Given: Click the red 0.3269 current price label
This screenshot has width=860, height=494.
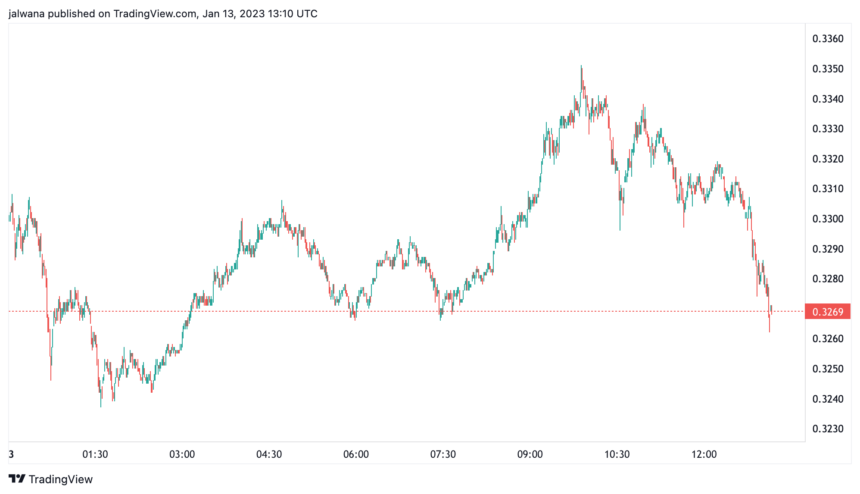Looking at the screenshot, I should 829,312.
